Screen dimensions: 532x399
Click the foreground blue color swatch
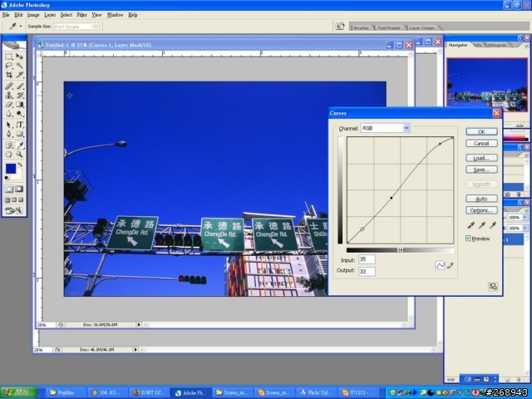11,169
